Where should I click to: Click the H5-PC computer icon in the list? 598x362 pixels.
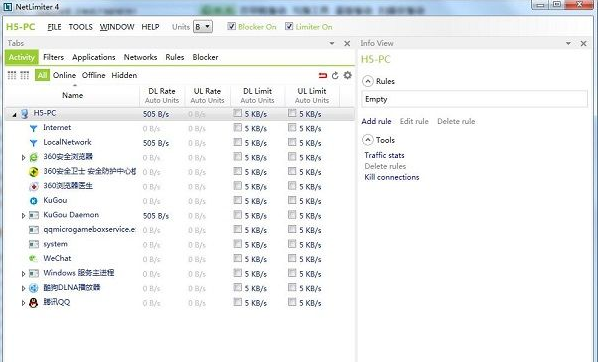[x=25, y=114]
